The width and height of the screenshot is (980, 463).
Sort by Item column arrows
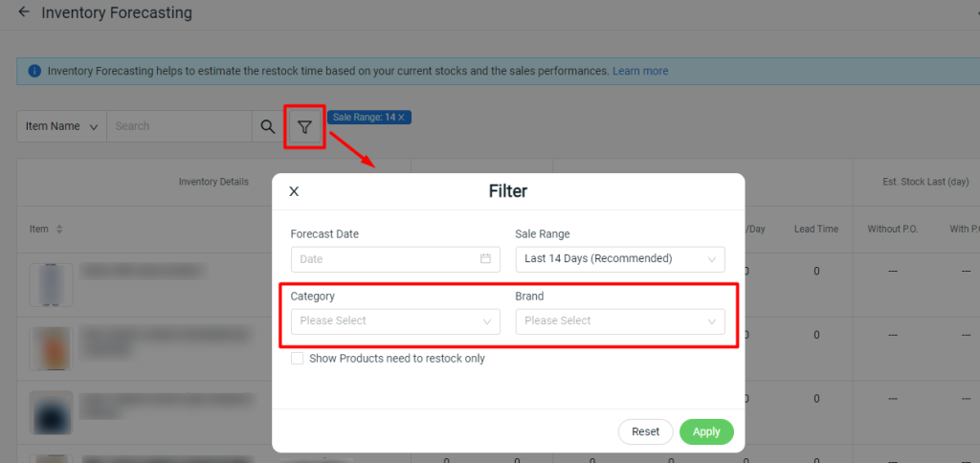[59, 230]
